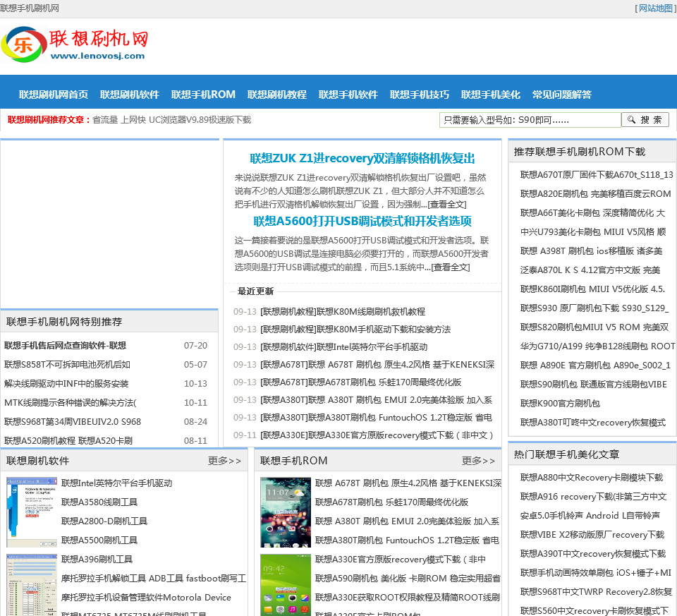Open 联想刷机教程 in navigation bar

(276, 95)
